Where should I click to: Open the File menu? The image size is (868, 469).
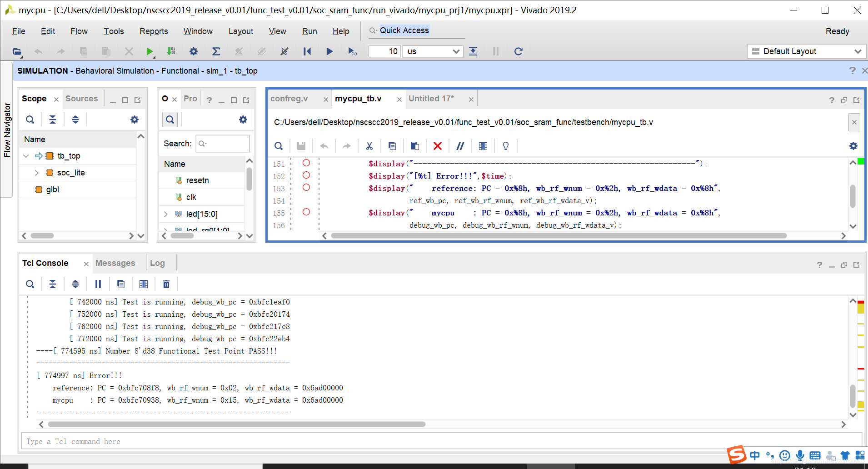(19, 31)
